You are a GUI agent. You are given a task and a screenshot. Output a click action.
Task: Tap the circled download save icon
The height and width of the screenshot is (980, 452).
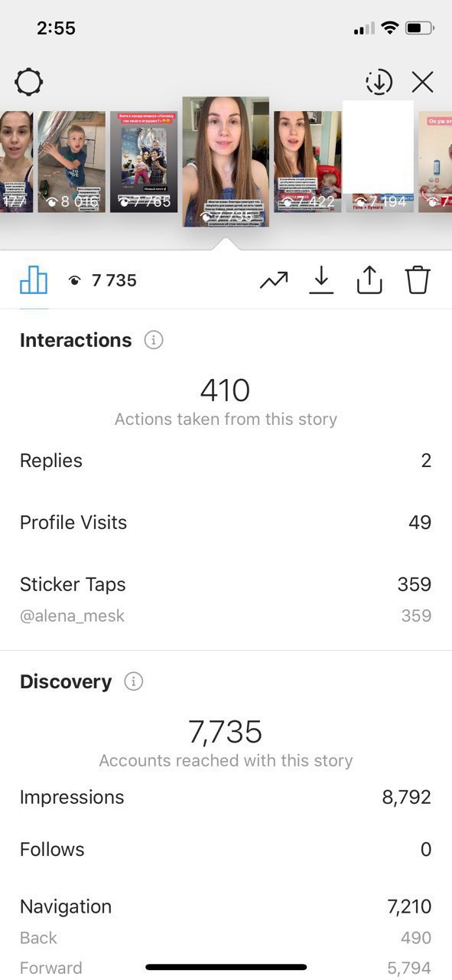pos(379,82)
